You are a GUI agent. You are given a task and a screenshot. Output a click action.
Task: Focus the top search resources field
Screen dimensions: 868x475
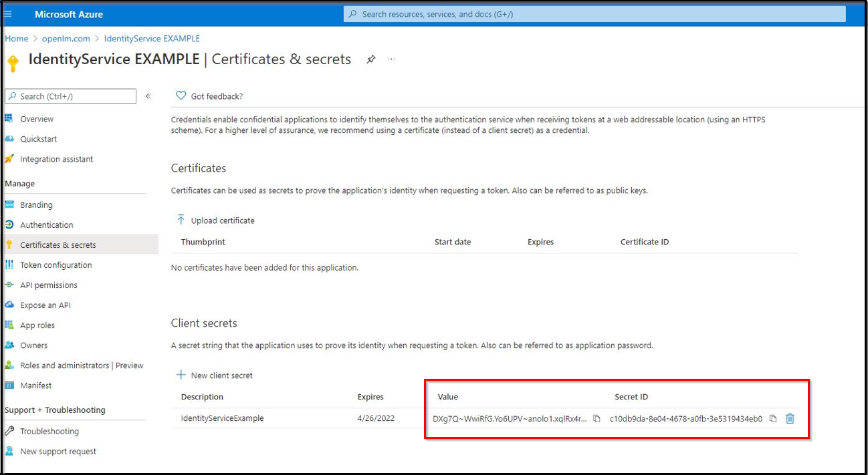[595, 14]
